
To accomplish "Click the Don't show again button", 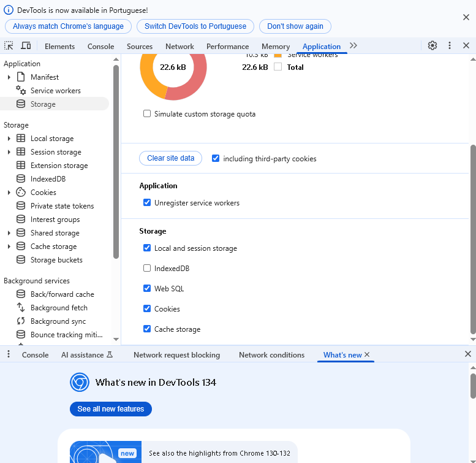I will pyautogui.click(x=295, y=26).
